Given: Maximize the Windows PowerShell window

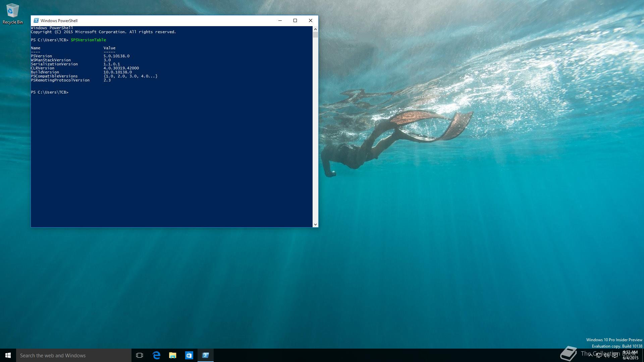Looking at the screenshot, I should click(295, 20).
